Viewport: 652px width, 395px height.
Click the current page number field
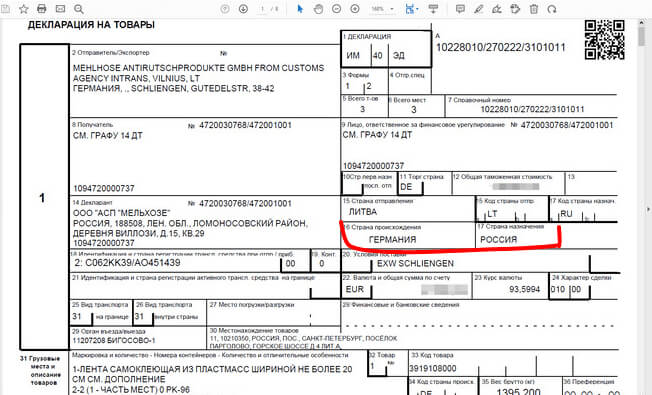(263, 9)
